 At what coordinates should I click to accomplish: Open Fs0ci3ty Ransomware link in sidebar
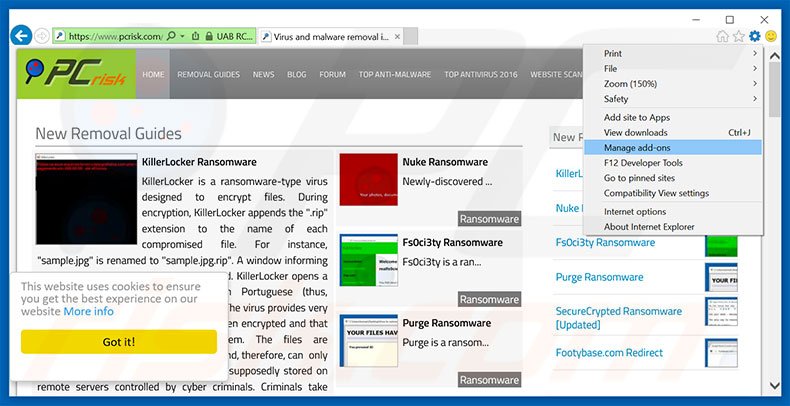click(605, 242)
